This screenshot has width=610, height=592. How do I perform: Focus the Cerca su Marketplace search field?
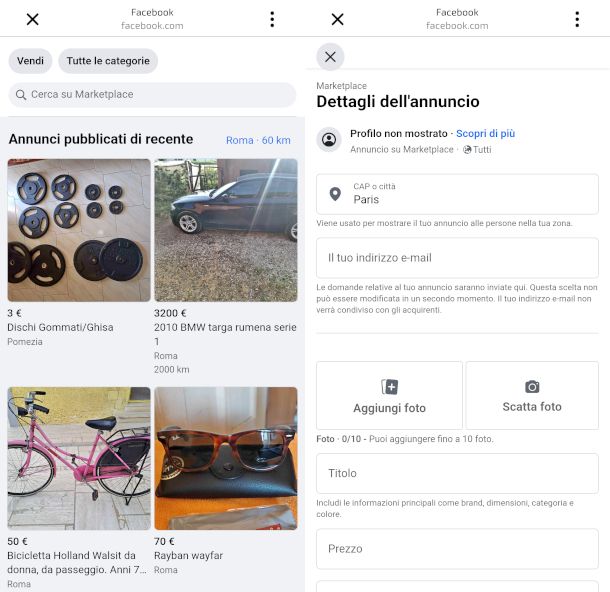(x=160, y=95)
